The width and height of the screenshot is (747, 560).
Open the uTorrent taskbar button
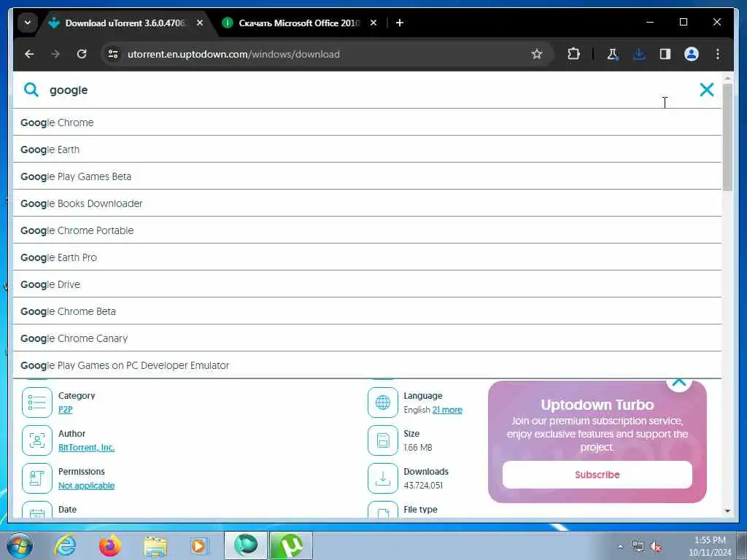click(290, 545)
